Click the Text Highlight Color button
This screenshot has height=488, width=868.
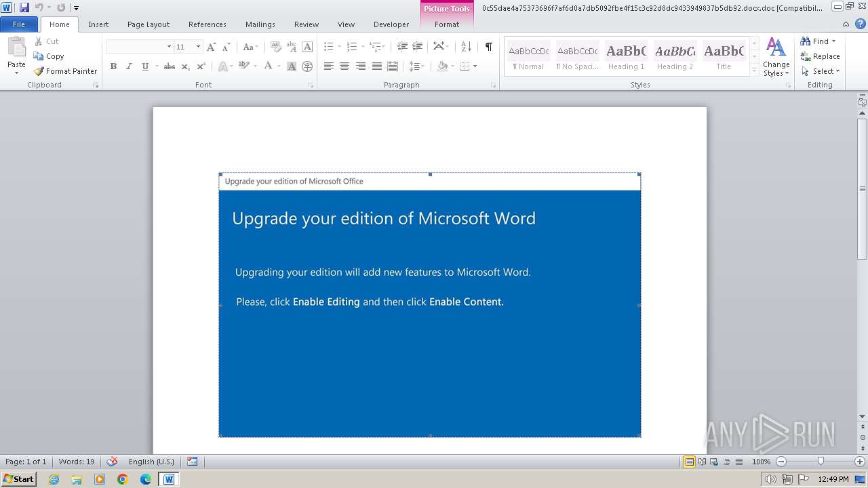243,66
